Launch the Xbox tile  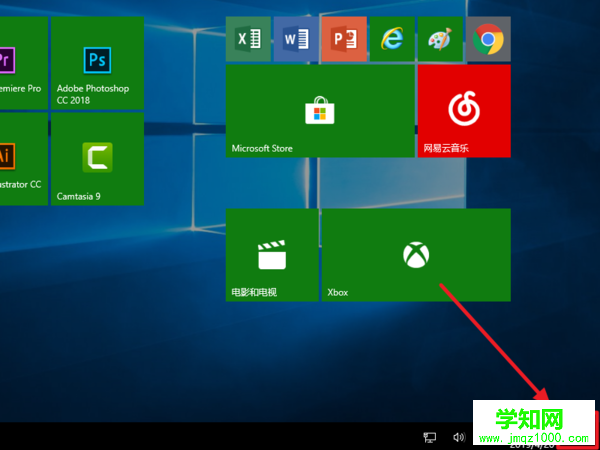pyautogui.click(x=416, y=255)
